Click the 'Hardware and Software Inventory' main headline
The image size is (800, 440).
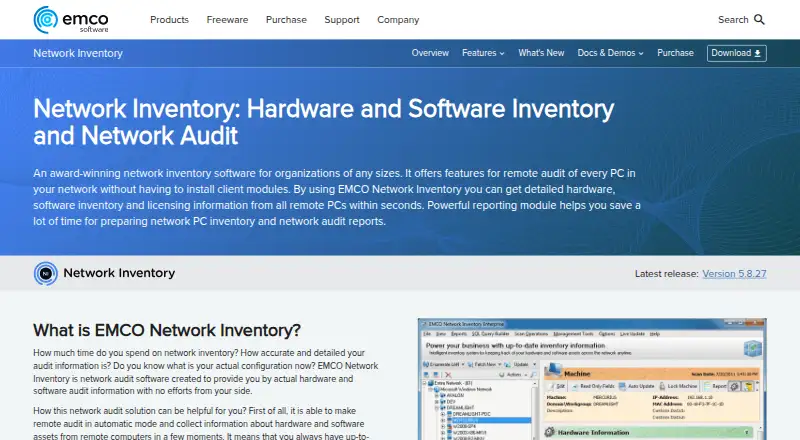point(323,123)
